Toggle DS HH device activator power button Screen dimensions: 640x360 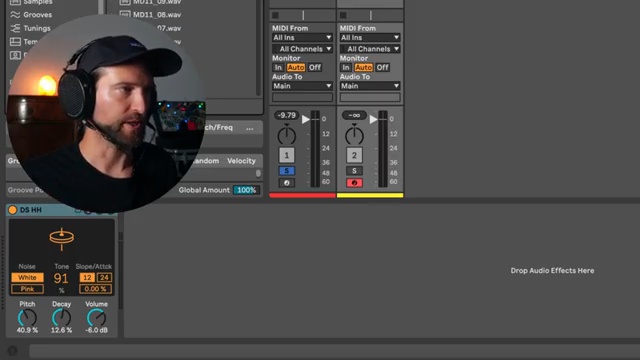(x=12, y=210)
